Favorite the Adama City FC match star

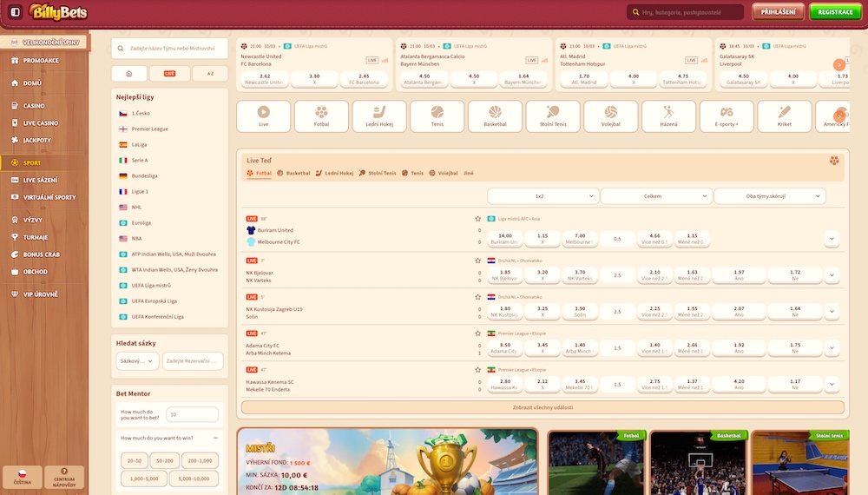click(477, 333)
